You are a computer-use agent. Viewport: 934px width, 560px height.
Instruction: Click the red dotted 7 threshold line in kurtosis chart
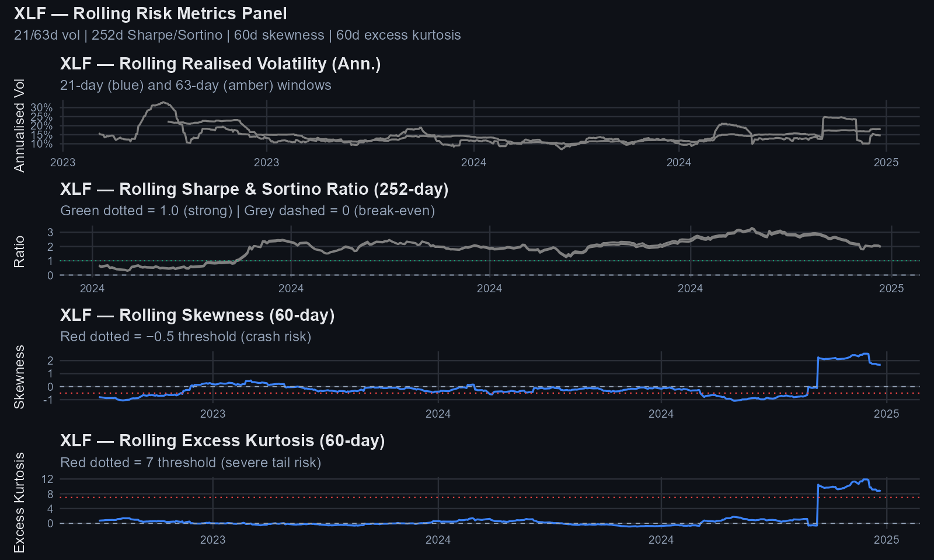489,498
